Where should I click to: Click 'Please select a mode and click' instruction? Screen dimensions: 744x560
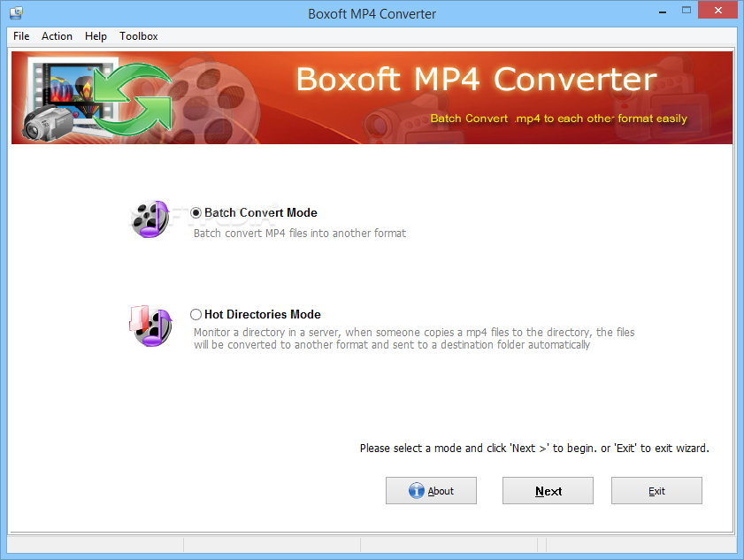534,449
